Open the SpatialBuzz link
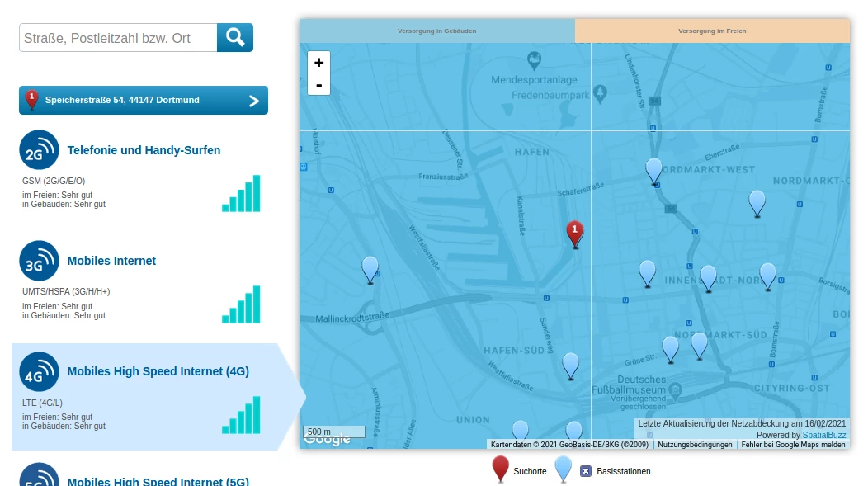This screenshot has width=868, height=486. [x=823, y=435]
